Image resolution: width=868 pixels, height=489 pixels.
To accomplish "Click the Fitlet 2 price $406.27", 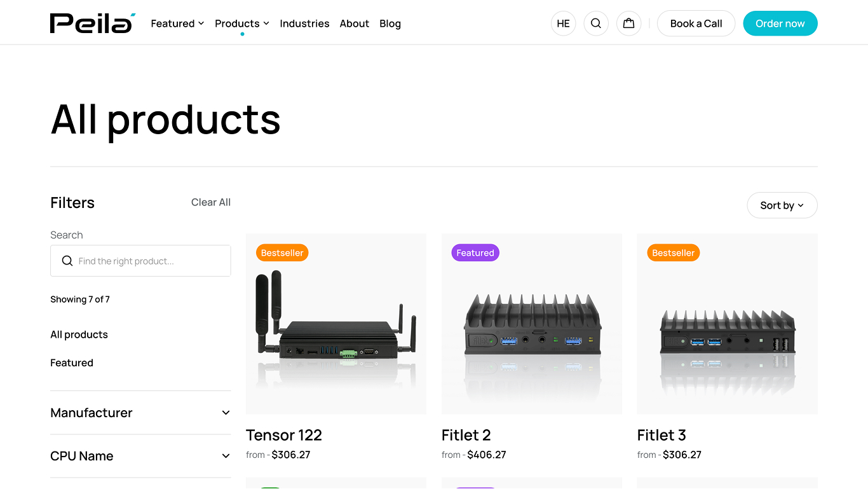I will point(487,455).
